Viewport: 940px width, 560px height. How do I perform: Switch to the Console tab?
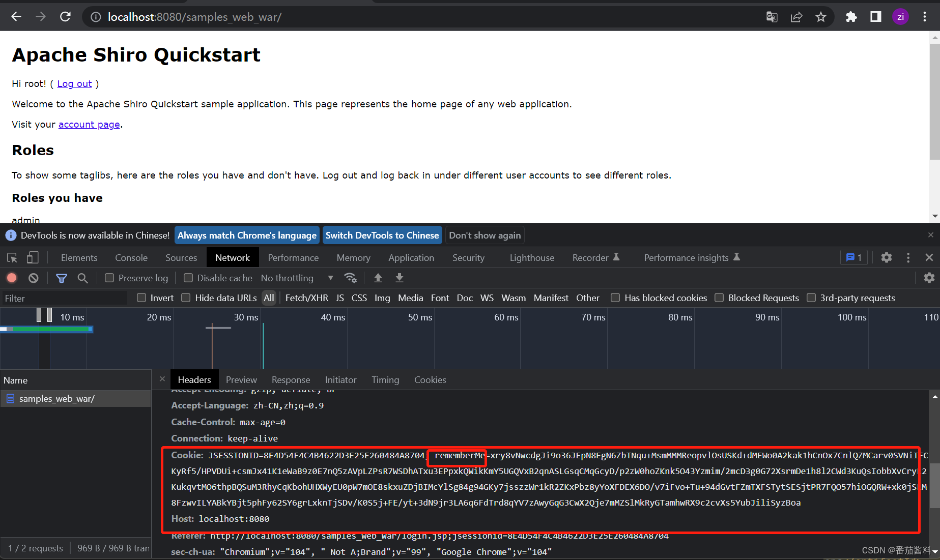pyautogui.click(x=131, y=258)
